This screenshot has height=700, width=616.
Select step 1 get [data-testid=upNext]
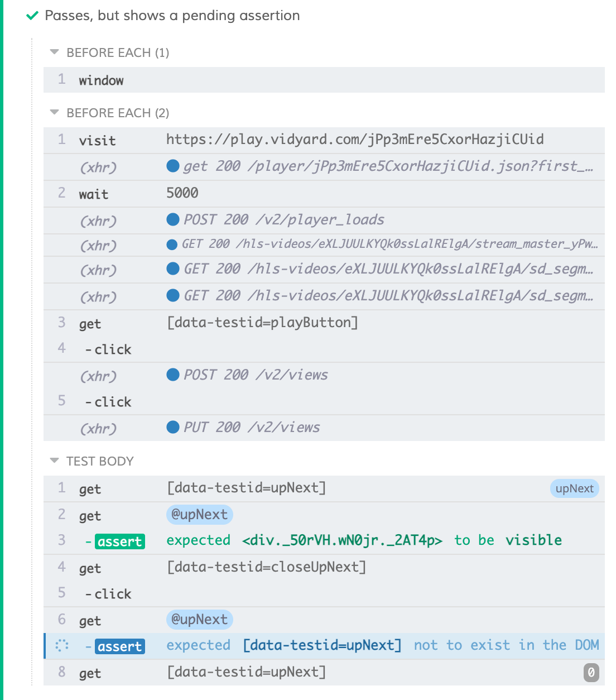[x=324, y=488]
